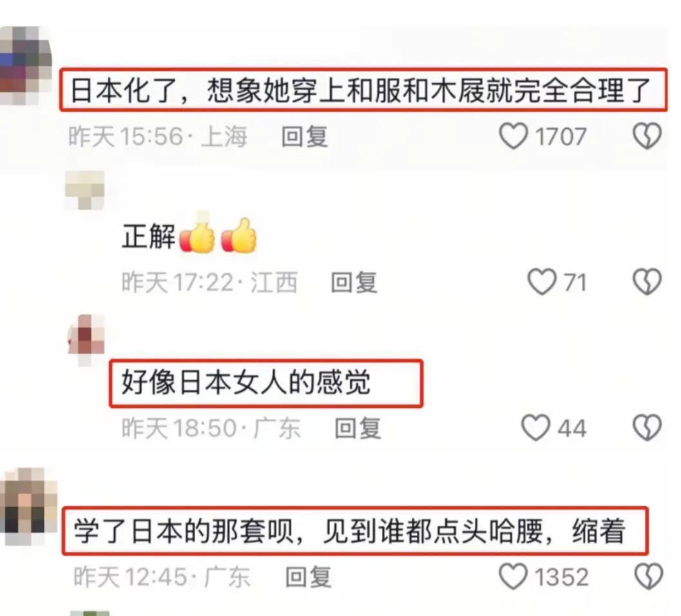Dislike the 18:50 广东 reply
This screenshot has width=681, height=616.
pos(647,428)
